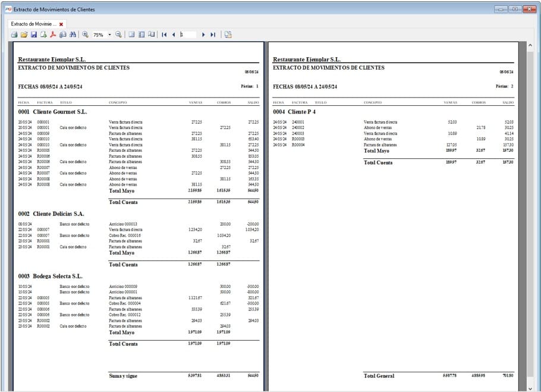Click the 0003 Bodega Selecta S.L. heading
This screenshot has width=541, height=392.
point(51,276)
